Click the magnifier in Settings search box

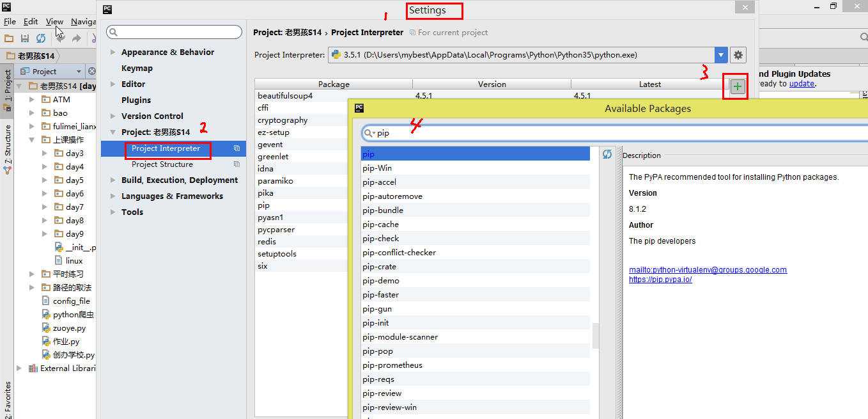pos(114,32)
